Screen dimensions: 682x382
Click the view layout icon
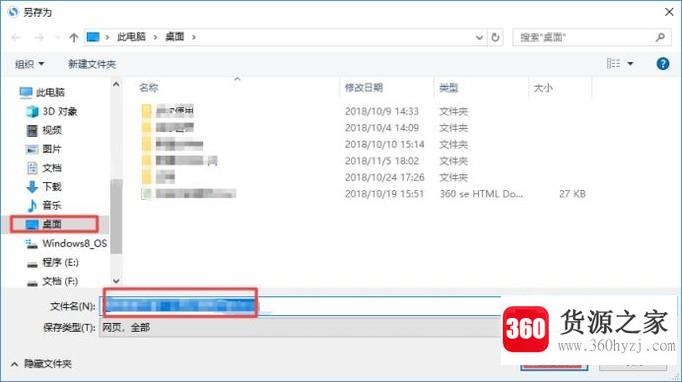tap(613, 64)
